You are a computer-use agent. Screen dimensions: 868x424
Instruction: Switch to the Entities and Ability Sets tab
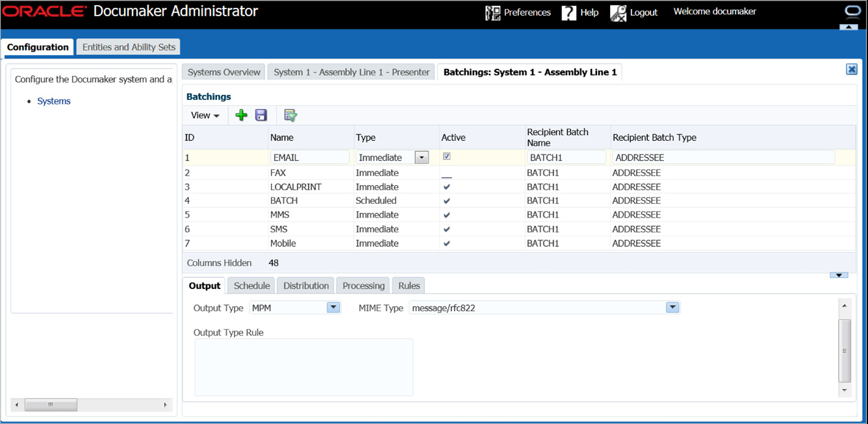click(127, 46)
